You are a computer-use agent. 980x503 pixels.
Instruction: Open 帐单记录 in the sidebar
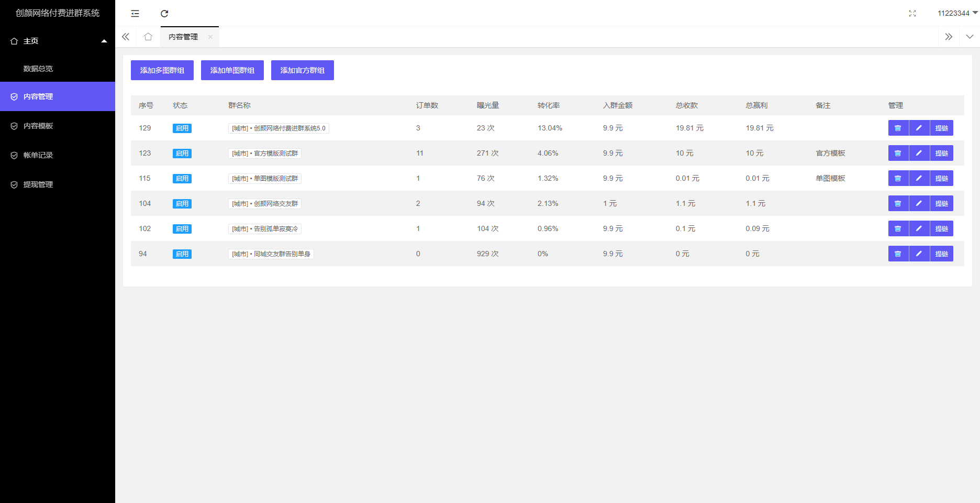[x=38, y=155]
